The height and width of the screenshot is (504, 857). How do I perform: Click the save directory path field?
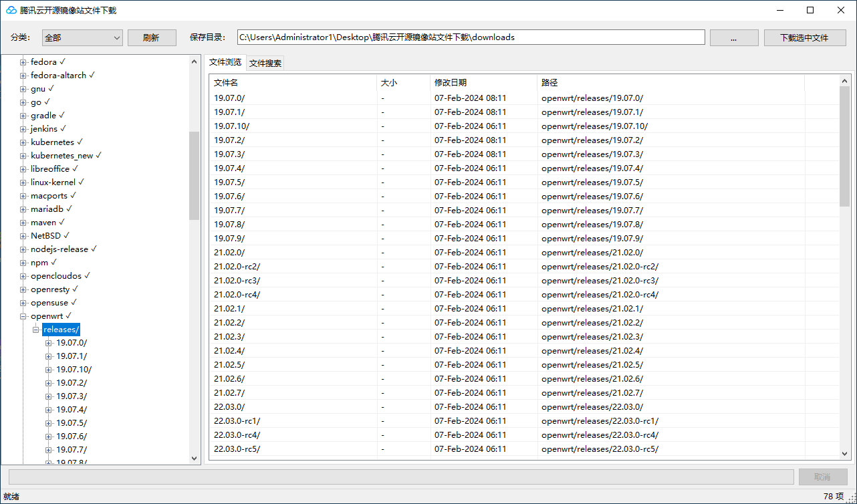471,37
